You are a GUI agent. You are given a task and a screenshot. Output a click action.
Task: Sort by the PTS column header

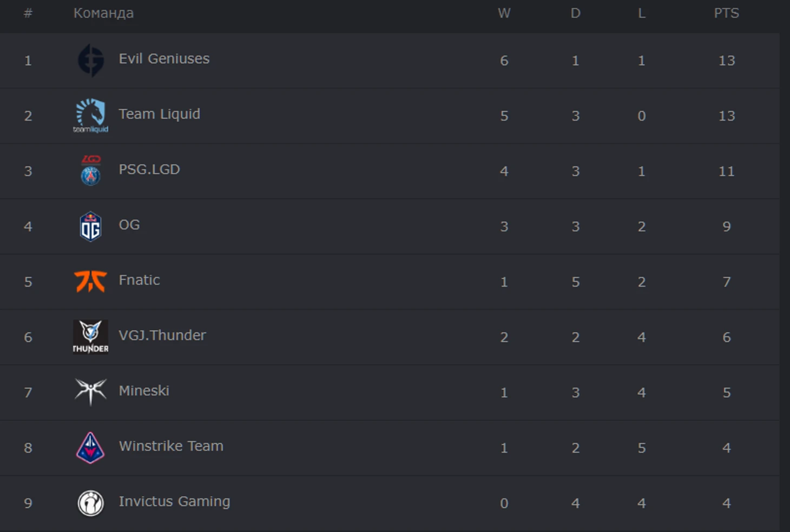pyautogui.click(x=726, y=13)
